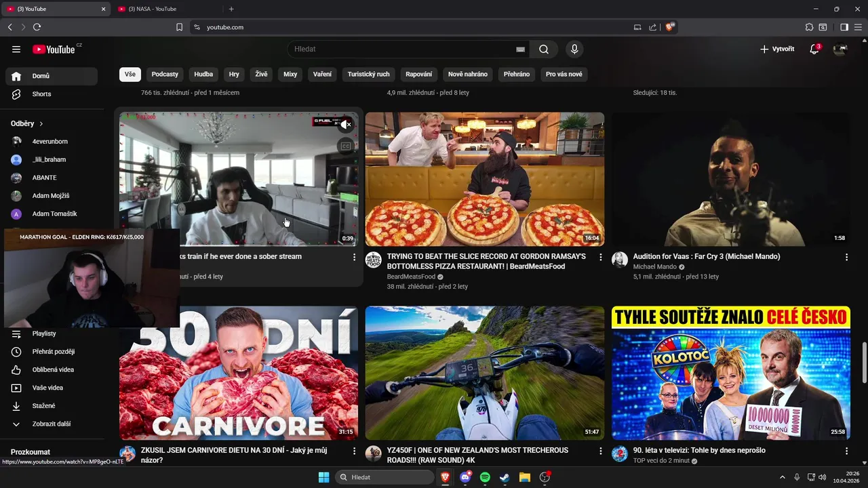
Task: Click Vytvořit create button
Action: click(777, 49)
